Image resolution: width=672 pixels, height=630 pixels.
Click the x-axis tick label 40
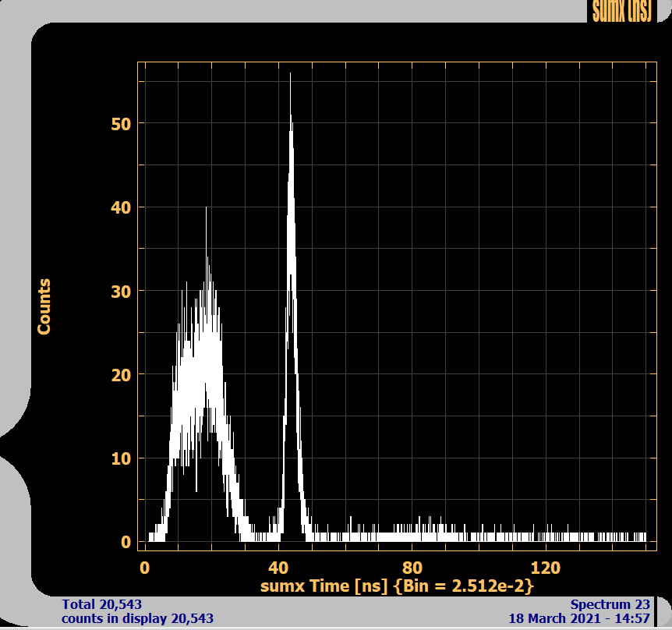(x=278, y=568)
